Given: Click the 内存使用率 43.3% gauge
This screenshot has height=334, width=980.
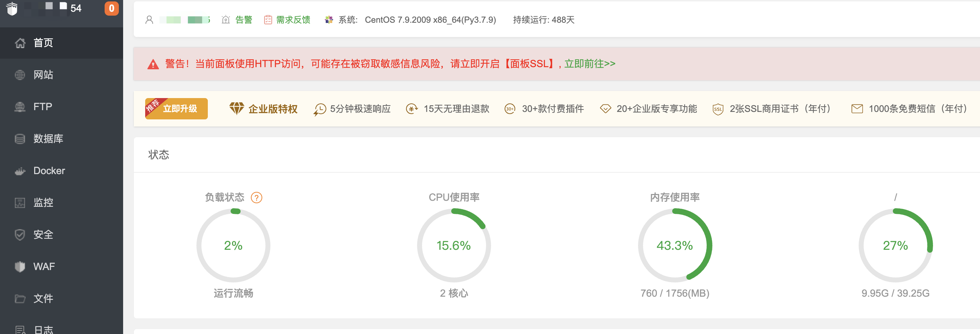Looking at the screenshot, I should point(675,246).
